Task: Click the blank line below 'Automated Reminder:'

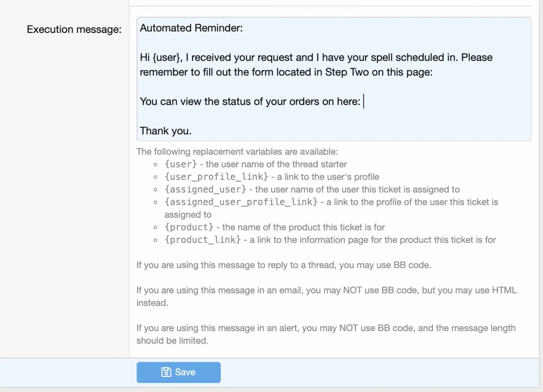Action: (x=334, y=43)
